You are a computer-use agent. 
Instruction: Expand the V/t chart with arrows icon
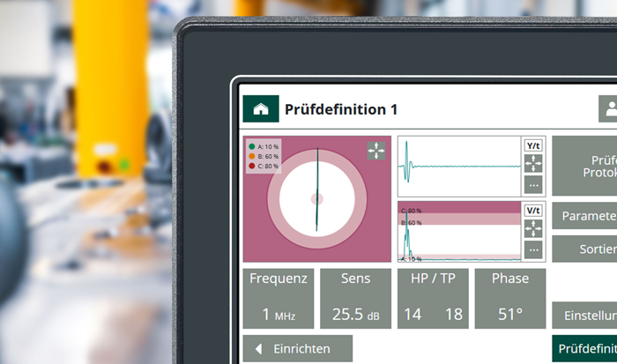tap(533, 228)
